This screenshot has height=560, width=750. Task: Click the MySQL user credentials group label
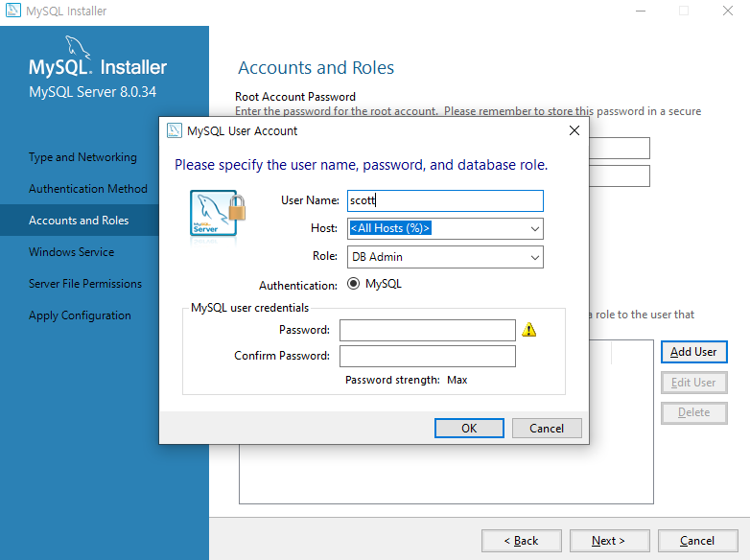pos(249,308)
